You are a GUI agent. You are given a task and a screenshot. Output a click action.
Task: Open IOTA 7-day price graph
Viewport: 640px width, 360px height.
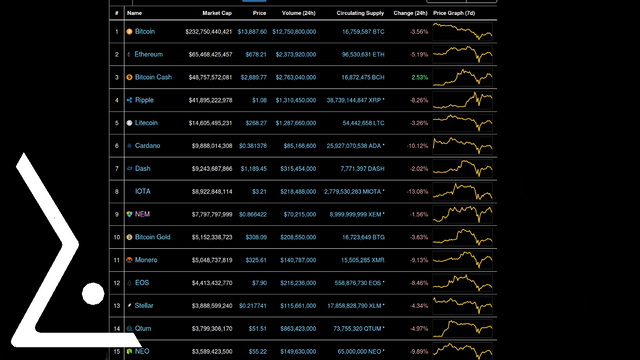(x=462, y=191)
